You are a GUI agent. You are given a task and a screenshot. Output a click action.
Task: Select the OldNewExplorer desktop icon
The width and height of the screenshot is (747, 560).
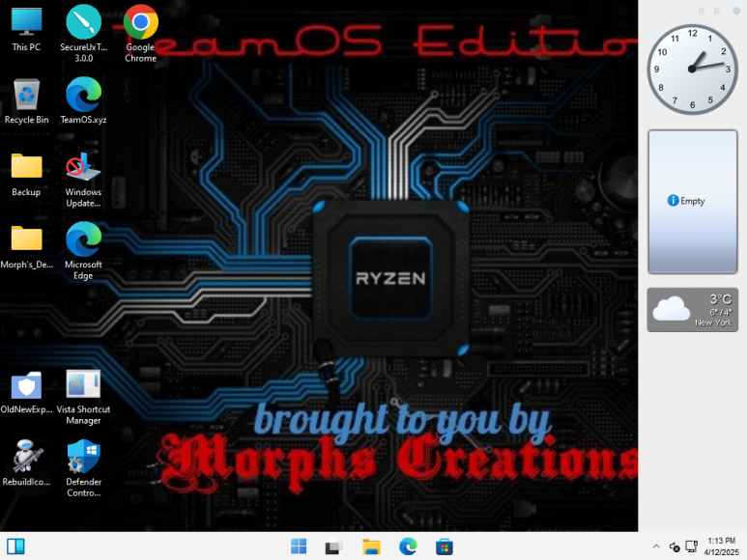click(26, 392)
